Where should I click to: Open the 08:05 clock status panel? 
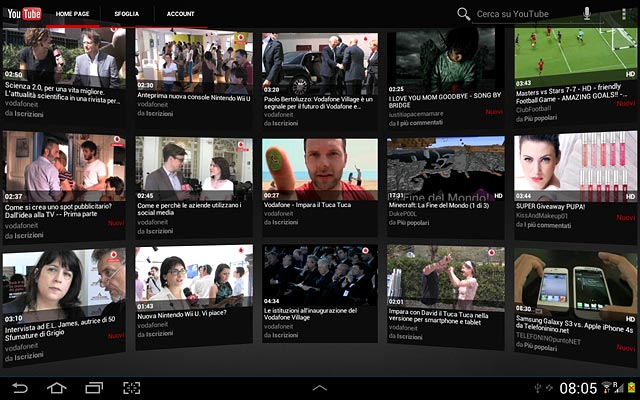tap(578, 388)
